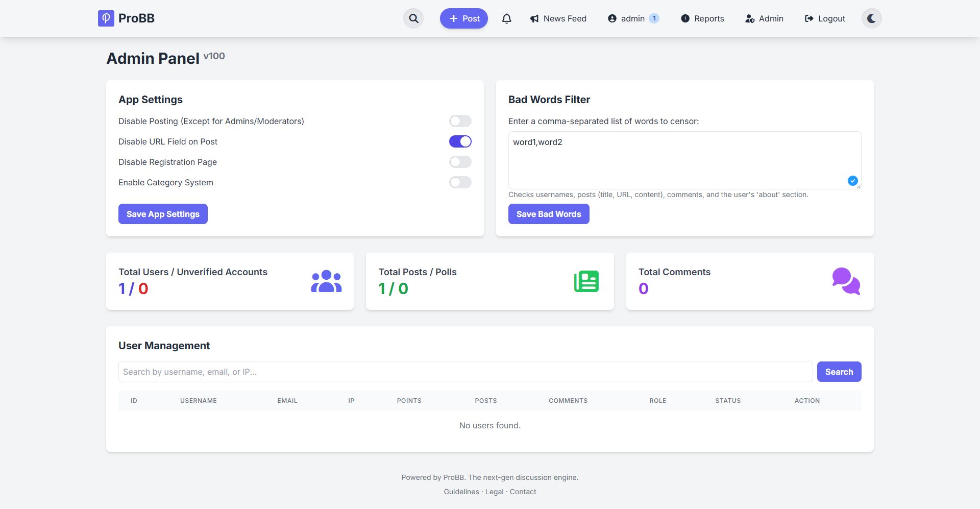This screenshot has height=509, width=980.
Task: Click Save App Settings button
Action: tap(163, 214)
